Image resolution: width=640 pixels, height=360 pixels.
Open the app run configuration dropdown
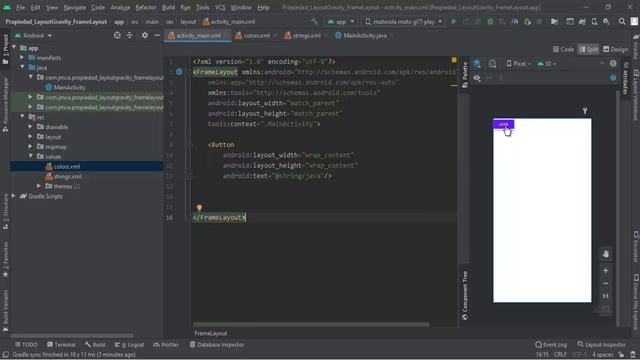341,22
